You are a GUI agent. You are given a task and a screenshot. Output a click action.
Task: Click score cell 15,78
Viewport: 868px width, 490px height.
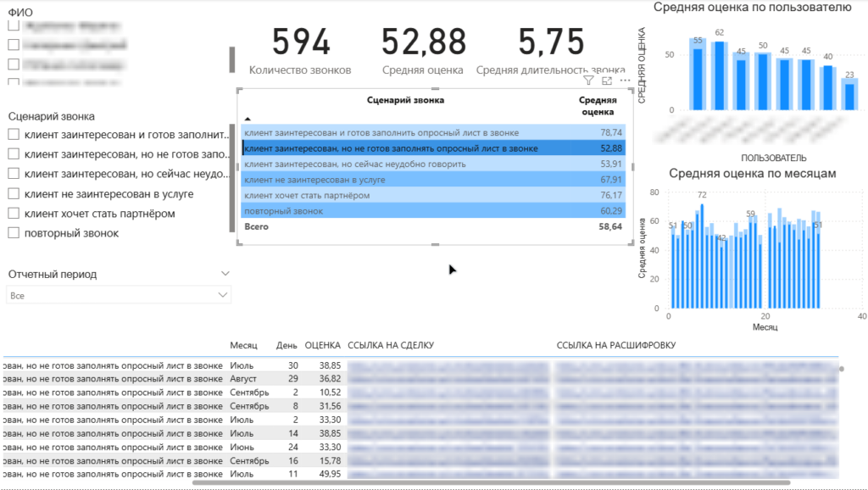tap(330, 460)
